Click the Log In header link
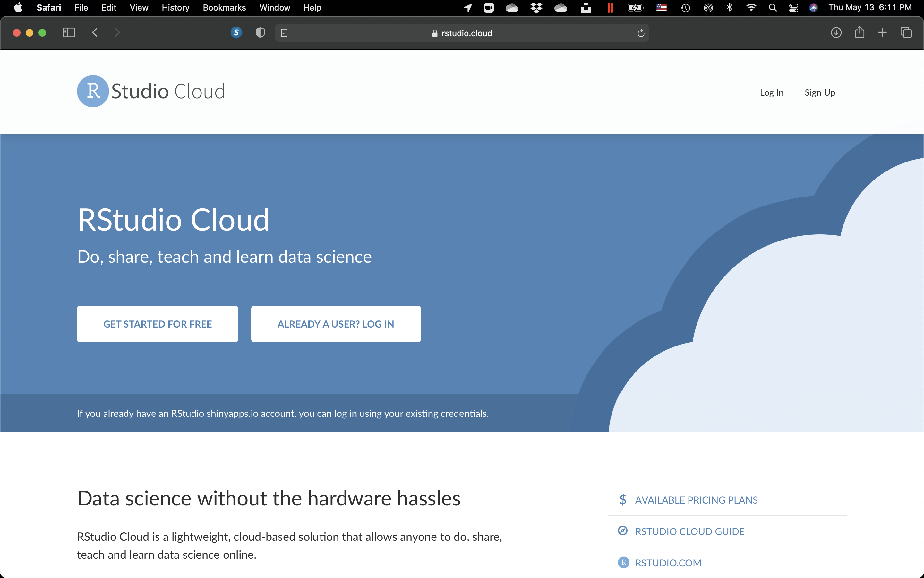Viewport: 924px width, 578px height. click(771, 92)
